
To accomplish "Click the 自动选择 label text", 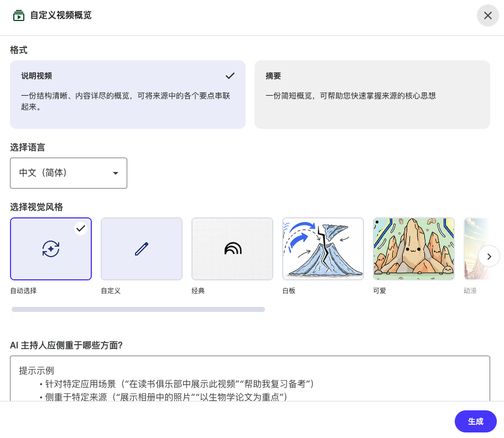I will point(23,291).
